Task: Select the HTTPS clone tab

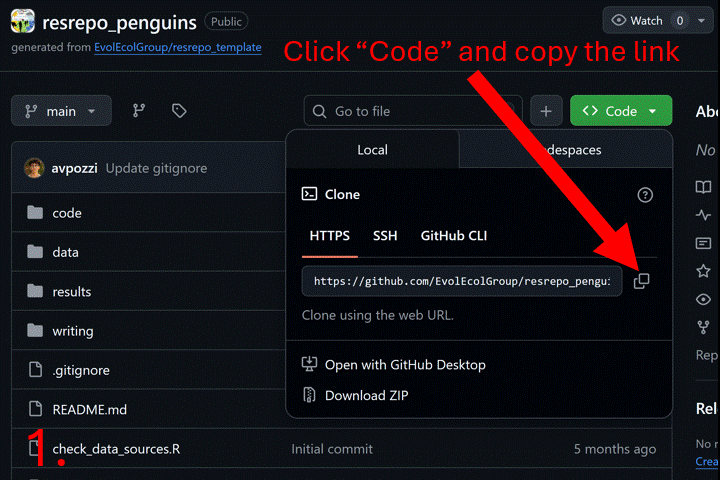Action: pos(330,236)
